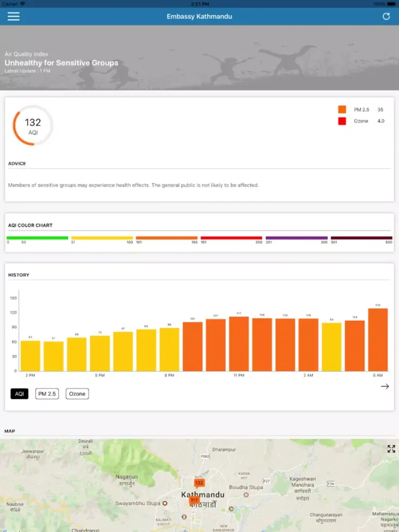This screenshot has height=532, width=399.
Task: Select the AQI history tab
Action: tap(19, 394)
